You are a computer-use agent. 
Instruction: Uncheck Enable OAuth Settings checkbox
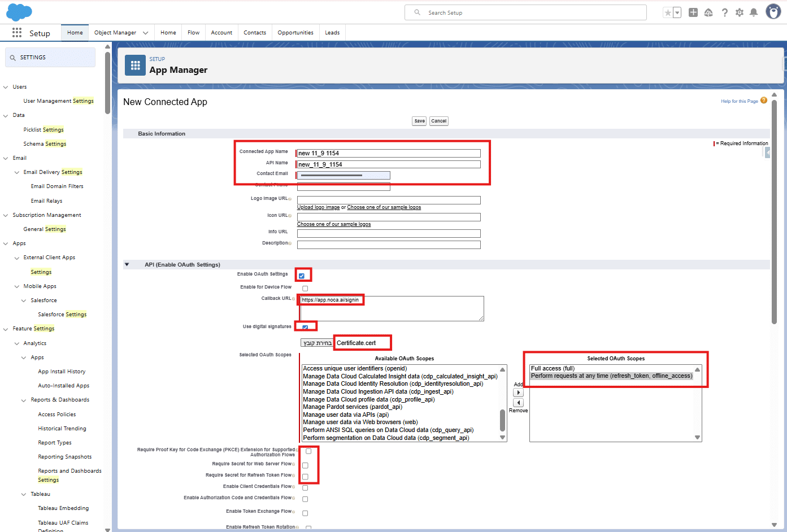(302, 276)
